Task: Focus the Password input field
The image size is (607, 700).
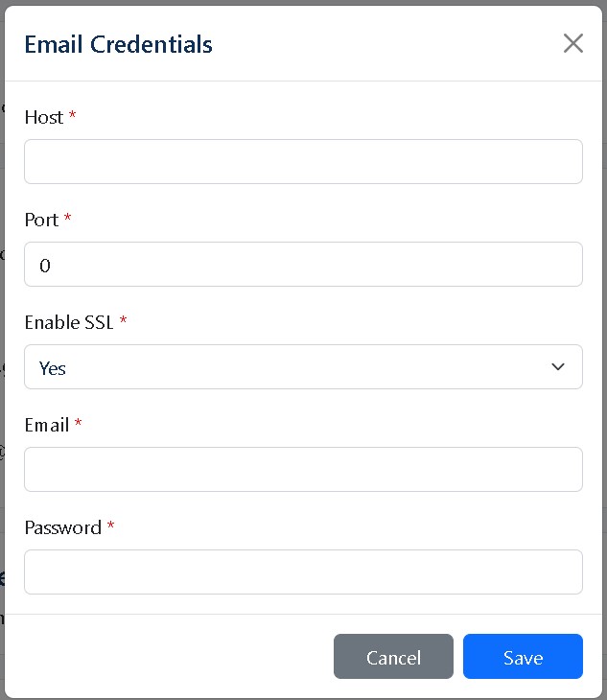Action: point(303,572)
